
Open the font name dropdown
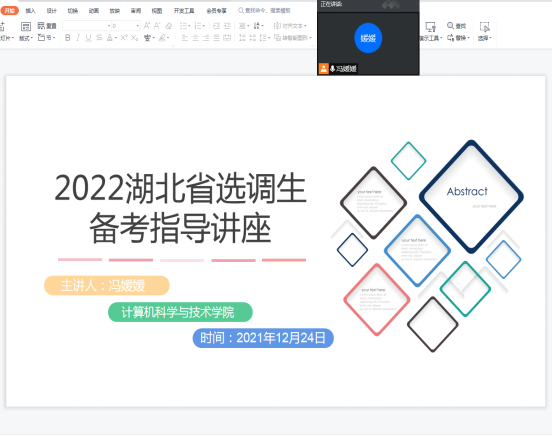tap(87, 26)
